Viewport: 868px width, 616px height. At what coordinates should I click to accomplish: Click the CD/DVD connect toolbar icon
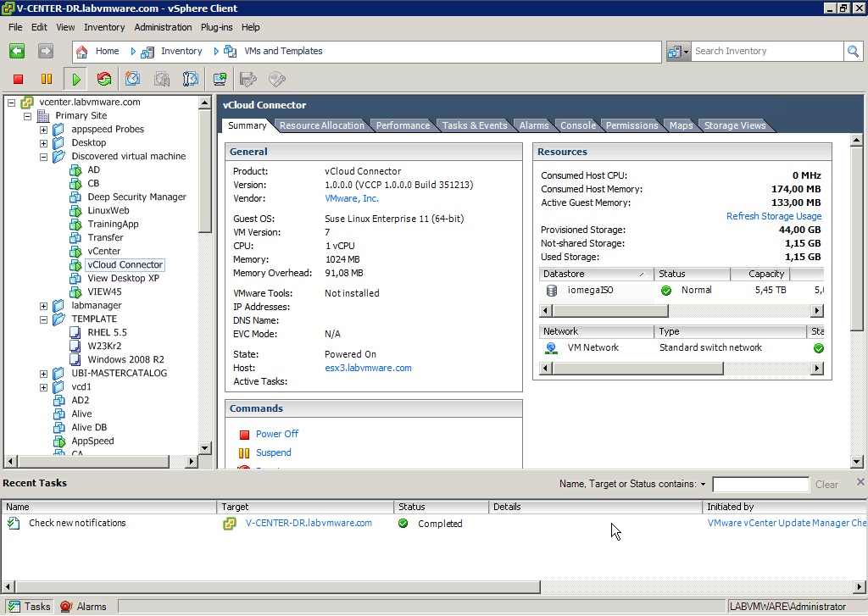point(277,79)
